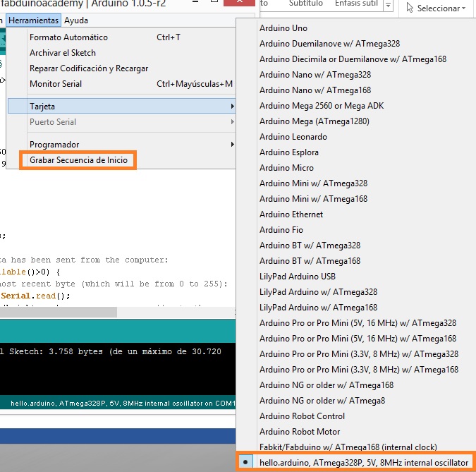Image resolution: width=476 pixels, height=472 pixels.
Task: Choose Arduino NG or older w/ ATmega8
Action: pos(355,401)
